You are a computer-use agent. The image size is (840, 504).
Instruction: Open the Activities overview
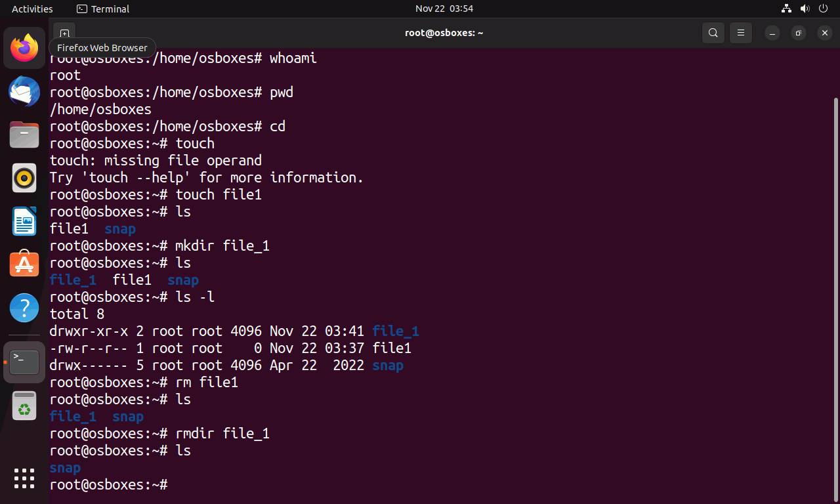click(32, 9)
